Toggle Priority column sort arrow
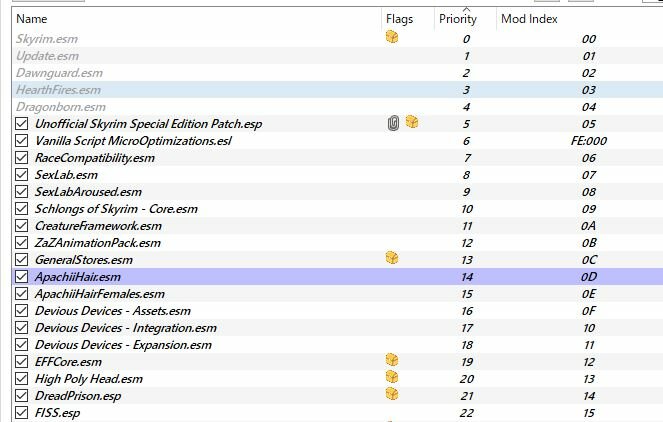This screenshot has width=663, height=422. [x=466, y=9]
